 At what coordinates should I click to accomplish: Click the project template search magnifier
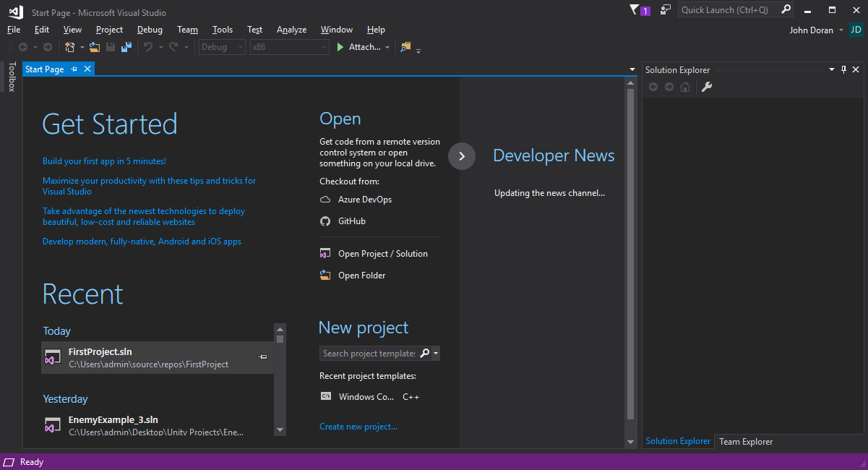point(425,353)
